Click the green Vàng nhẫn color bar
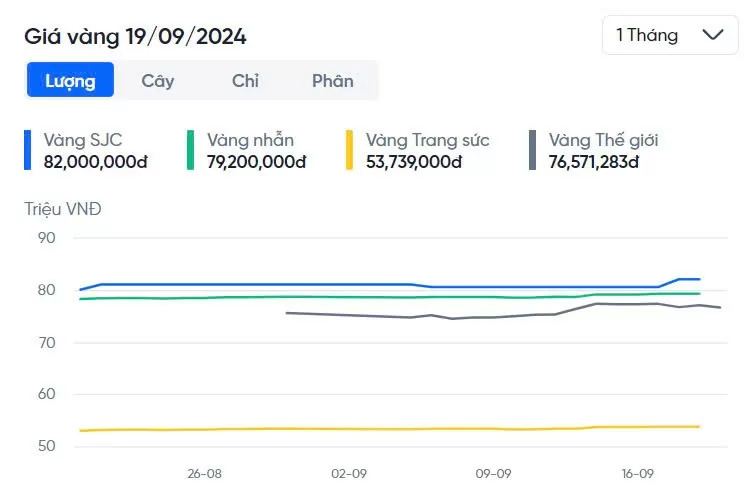 (191, 150)
